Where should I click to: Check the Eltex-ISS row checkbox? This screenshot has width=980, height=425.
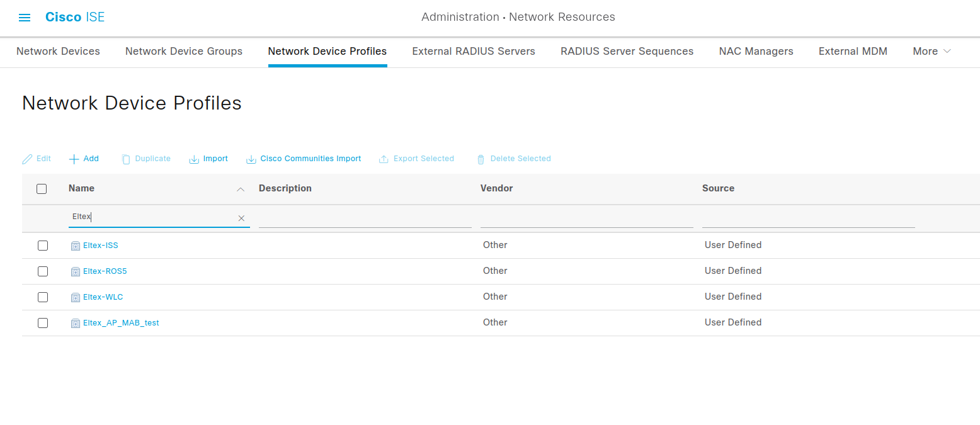point(43,246)
